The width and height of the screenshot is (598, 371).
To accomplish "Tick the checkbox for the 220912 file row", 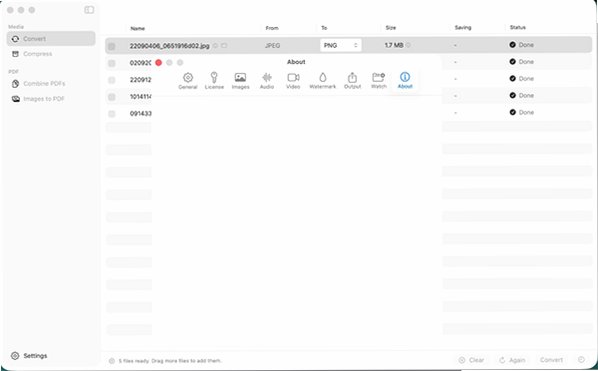I will point(112,80).
